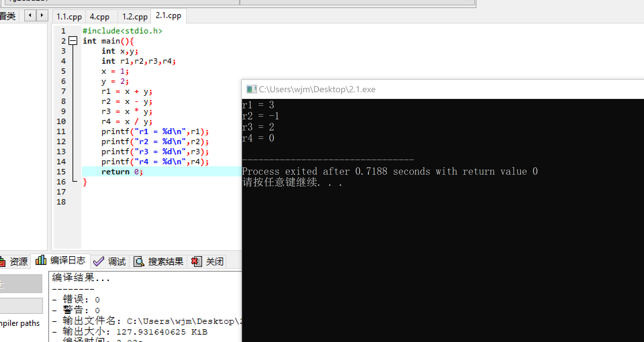Click the "警告: 0" line in compile log
The height and width of the screenshot is (342, 644).
[76, 310]
